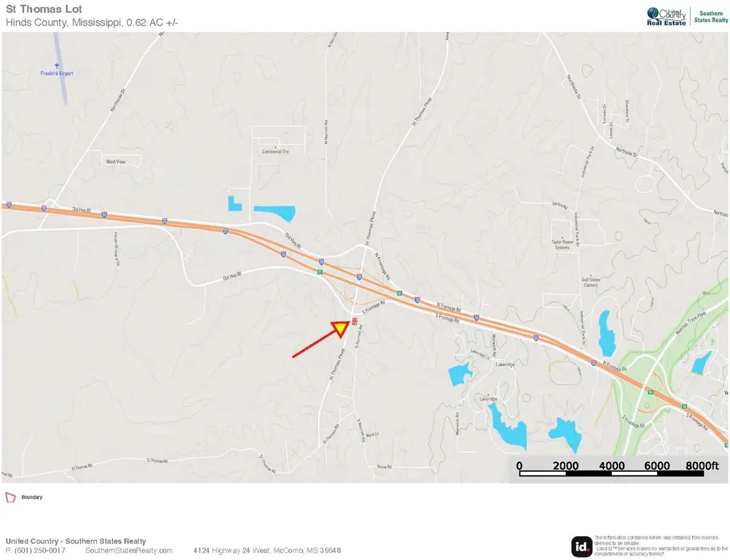Open the United Country Real Estate logo
The image size is (730, 560).
(667, 16)
